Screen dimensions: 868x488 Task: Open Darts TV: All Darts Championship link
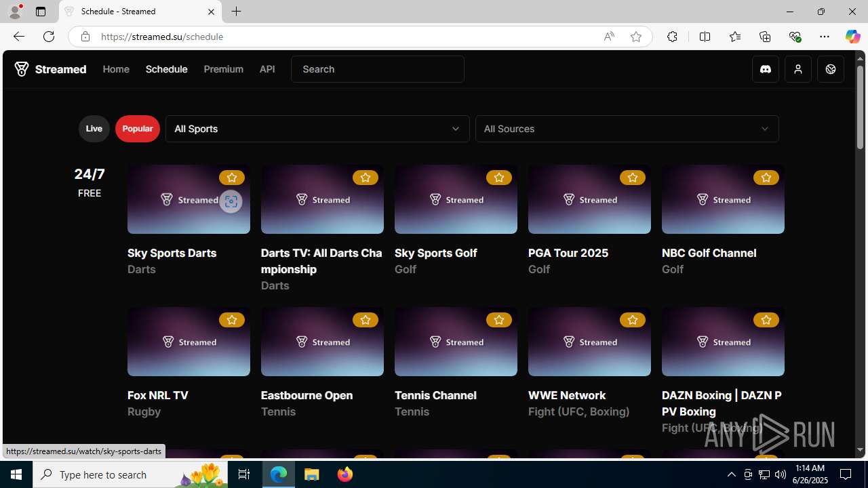coord(321,261)
